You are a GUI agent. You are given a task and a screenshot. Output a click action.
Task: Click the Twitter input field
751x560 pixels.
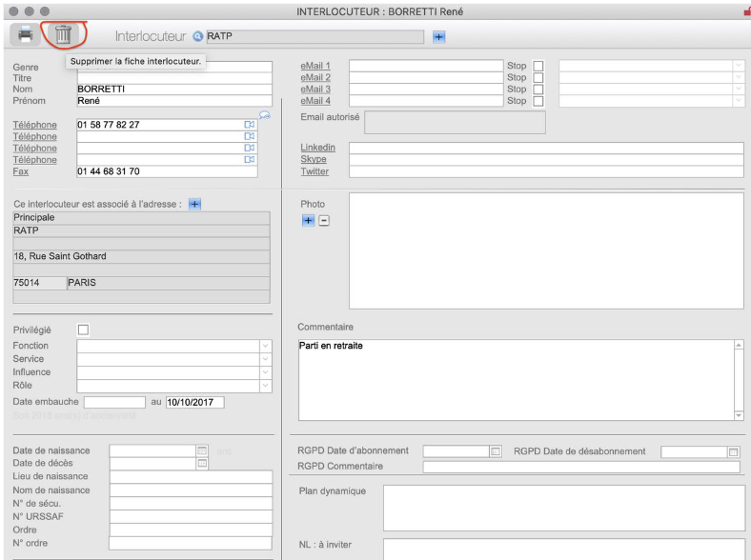546,171
